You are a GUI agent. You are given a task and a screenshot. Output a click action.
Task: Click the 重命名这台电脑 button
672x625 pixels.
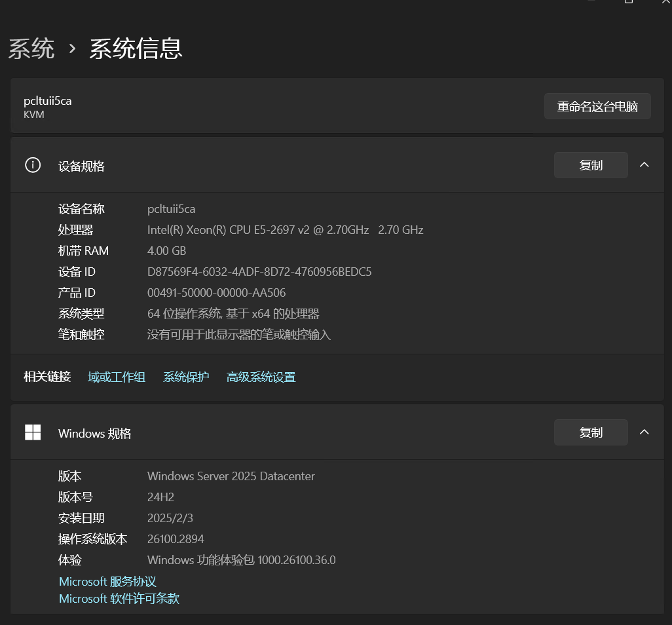(597, 106)
